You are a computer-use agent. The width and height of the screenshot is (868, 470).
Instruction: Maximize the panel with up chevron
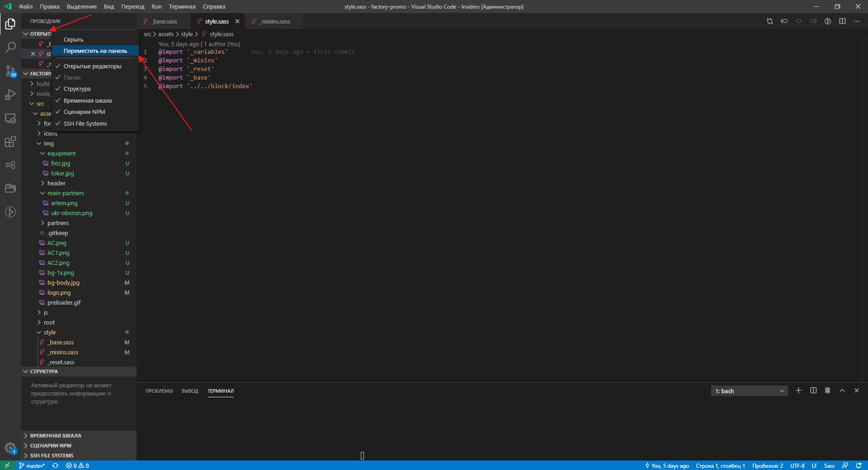(842, 390)
